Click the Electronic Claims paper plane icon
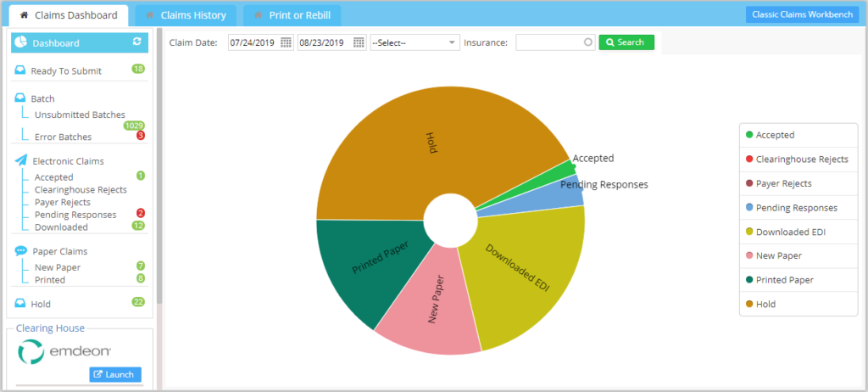 point(21,160)
